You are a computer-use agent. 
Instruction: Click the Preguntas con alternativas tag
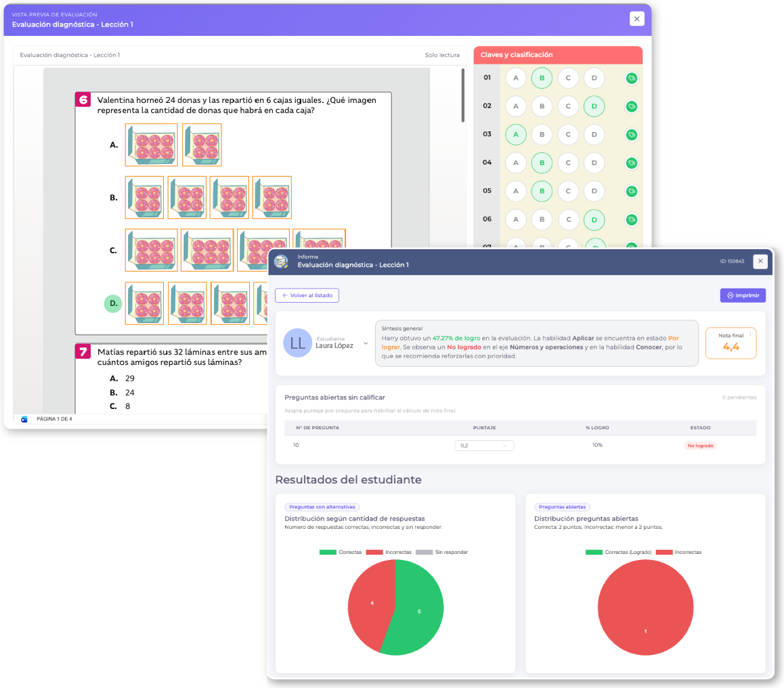(x=322, y=507)
